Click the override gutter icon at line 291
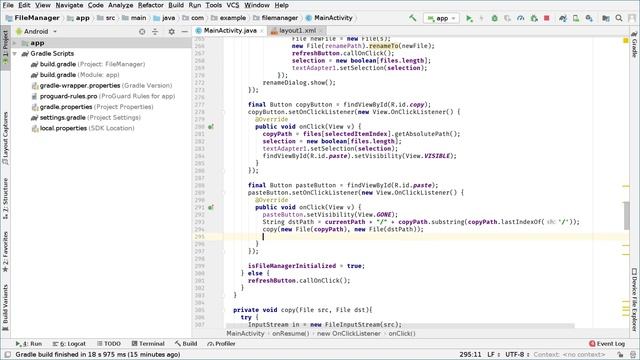The width and height of the screenshot is (640, 360). (x=211, y=207)
